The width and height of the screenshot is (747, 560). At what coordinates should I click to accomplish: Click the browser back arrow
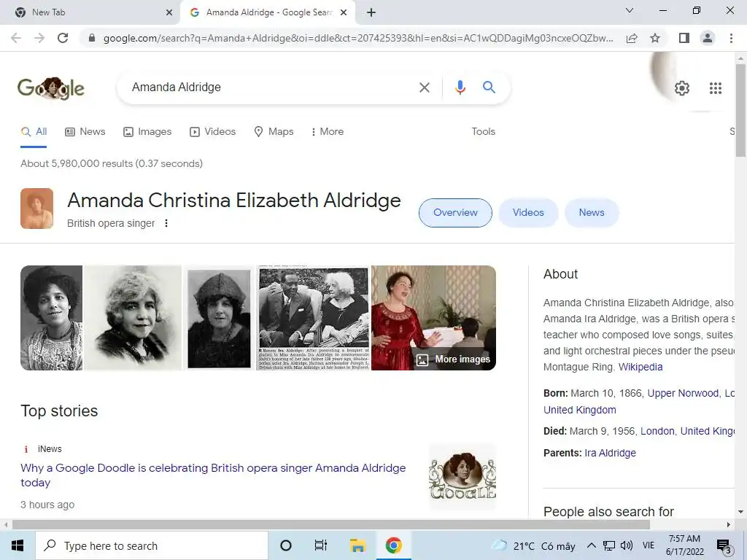coord(16,38)
